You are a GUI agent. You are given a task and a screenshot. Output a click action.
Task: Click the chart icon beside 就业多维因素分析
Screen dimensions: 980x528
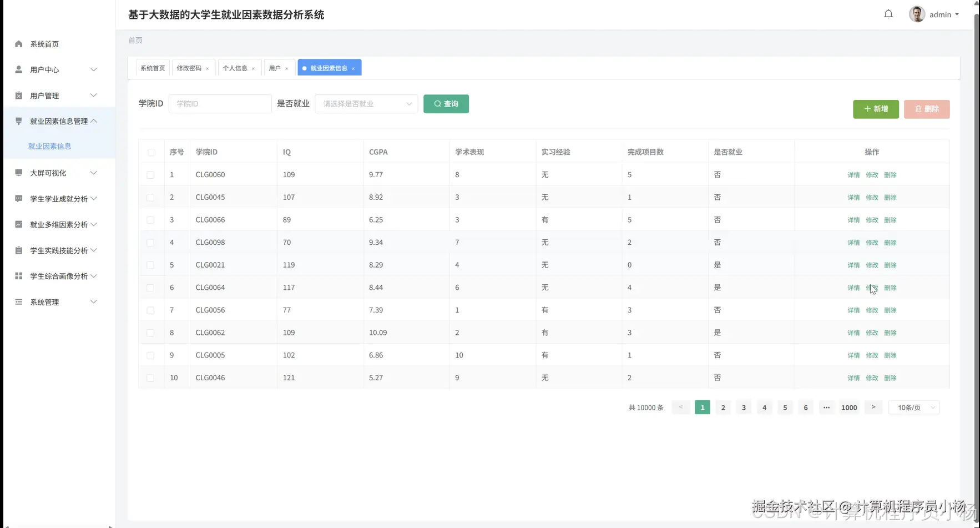tap(19, 224)
